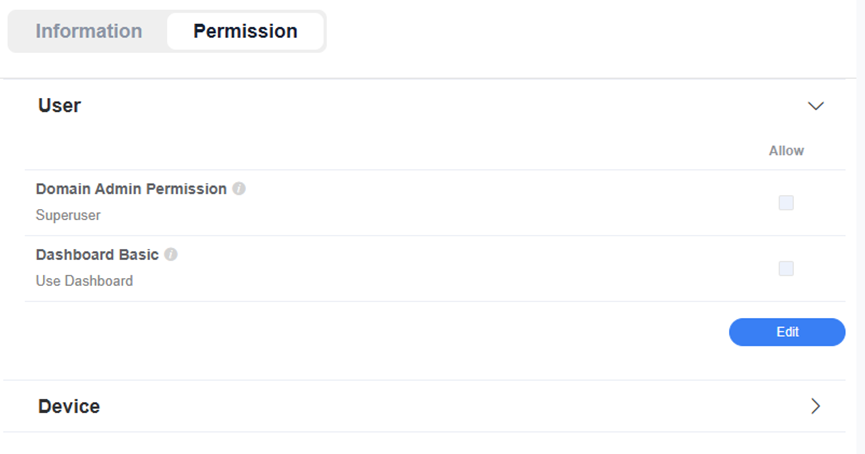Click the Dashboard Basic label text
Screen dimensions: 865x454
pyautogui.click(x=97, y=254)
